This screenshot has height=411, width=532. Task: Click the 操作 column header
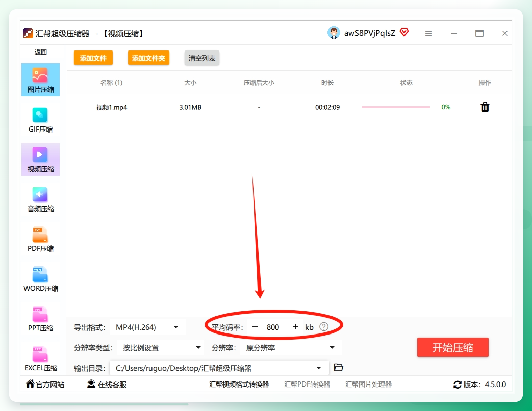[485, 83]
